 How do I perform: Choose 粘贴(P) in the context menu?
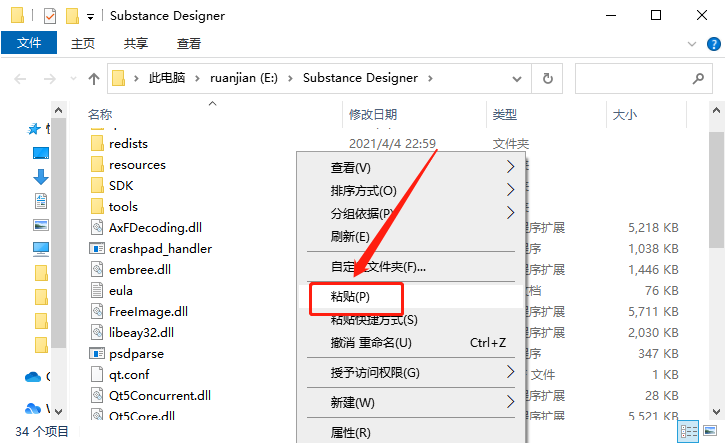coord(411,296)
